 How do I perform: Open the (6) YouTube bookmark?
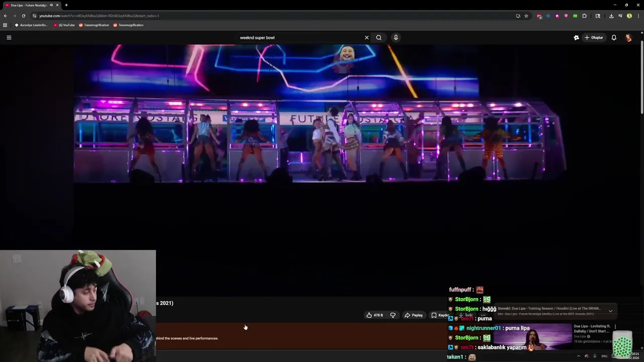[x=64, y=25]
